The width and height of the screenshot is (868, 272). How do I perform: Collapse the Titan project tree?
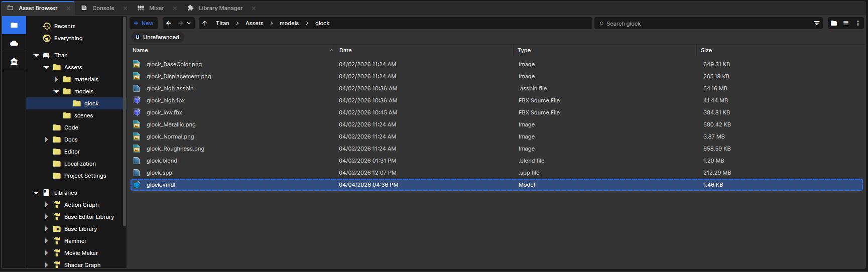pyautogui.click(x=36, y=55)
